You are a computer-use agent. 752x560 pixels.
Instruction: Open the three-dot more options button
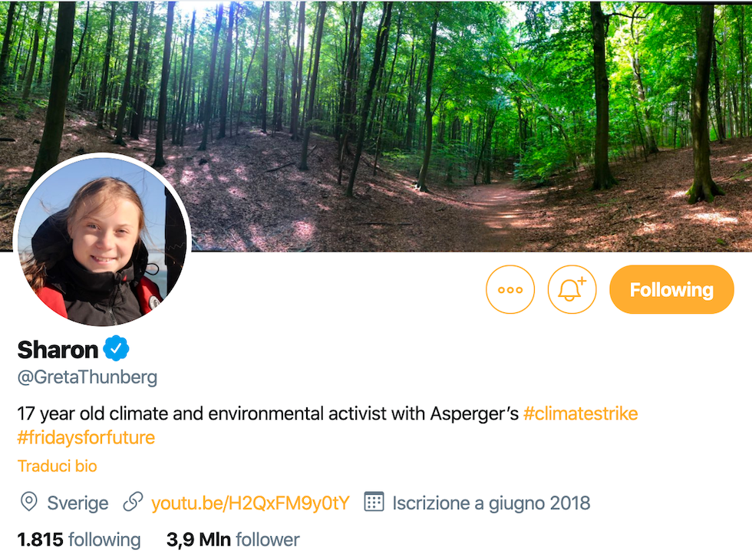click(x=510, y=290)
